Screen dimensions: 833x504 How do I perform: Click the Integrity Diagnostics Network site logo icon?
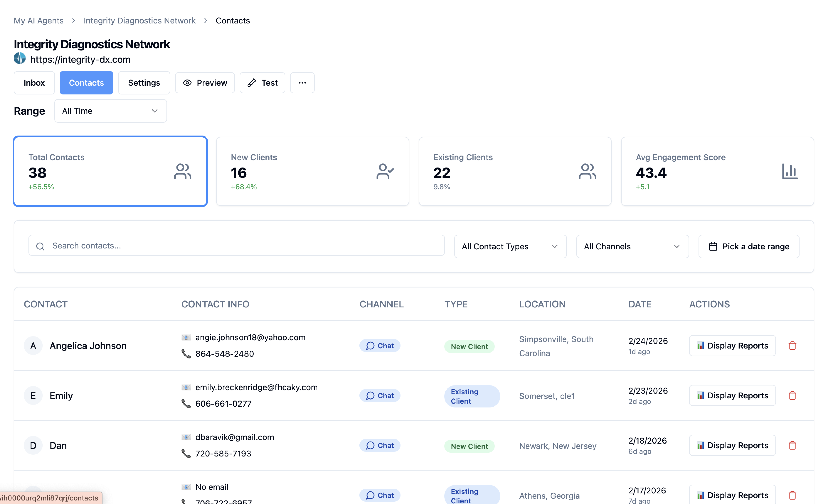(x=20, y=58)
